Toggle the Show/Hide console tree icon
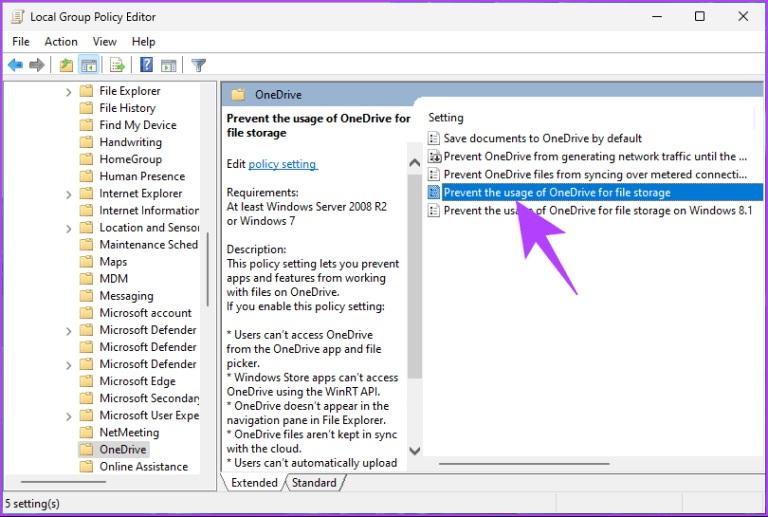Image resolution: width=768 pixels, height=517 pixels. (x=89, y=65)
